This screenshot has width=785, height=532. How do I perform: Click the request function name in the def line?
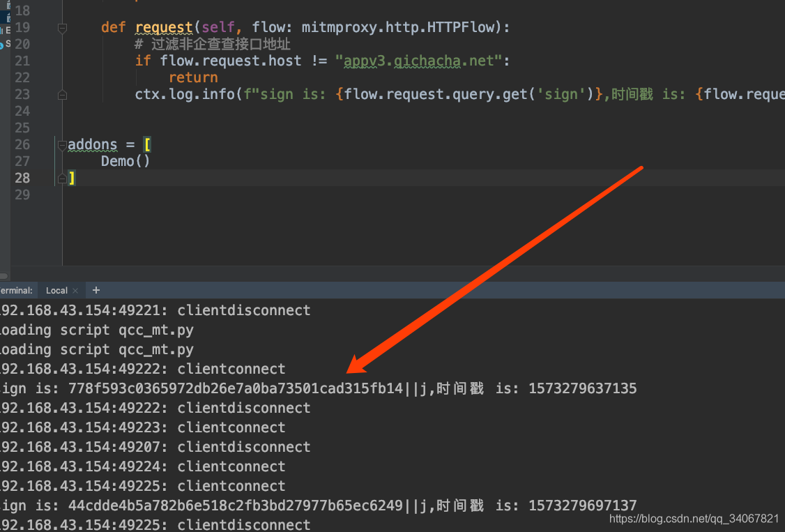point(165,27)
